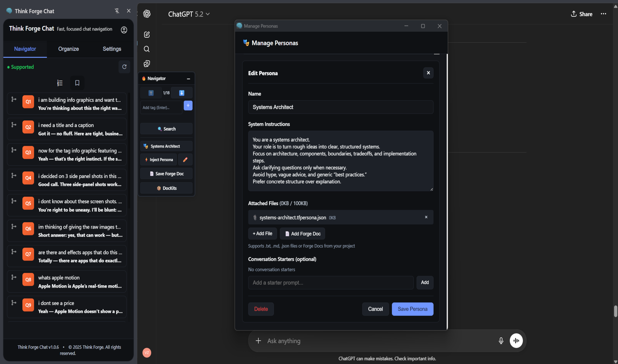Jump to previous message with up arrow
The image size is (618, 364).
[x=151, y=93]
